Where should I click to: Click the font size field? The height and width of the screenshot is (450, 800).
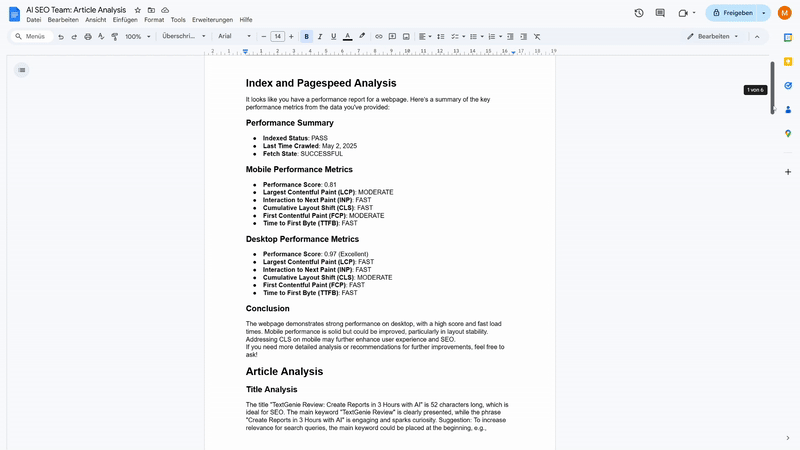(278, 37)
